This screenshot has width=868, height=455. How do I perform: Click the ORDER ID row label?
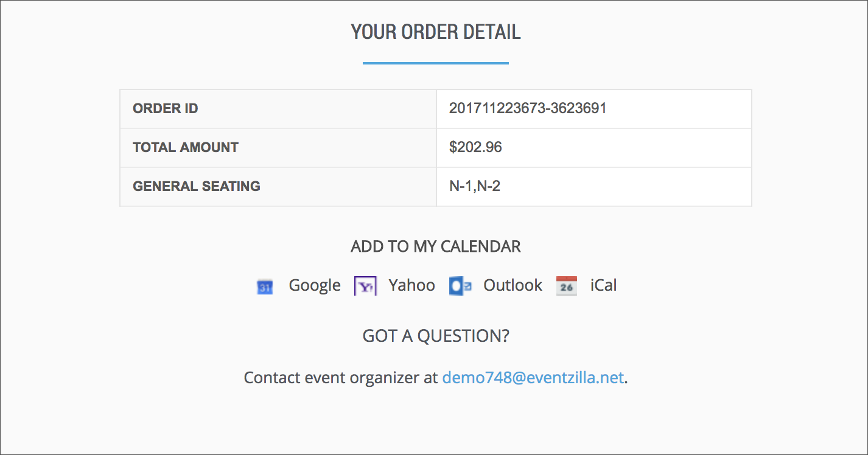(x=165, y=109)
